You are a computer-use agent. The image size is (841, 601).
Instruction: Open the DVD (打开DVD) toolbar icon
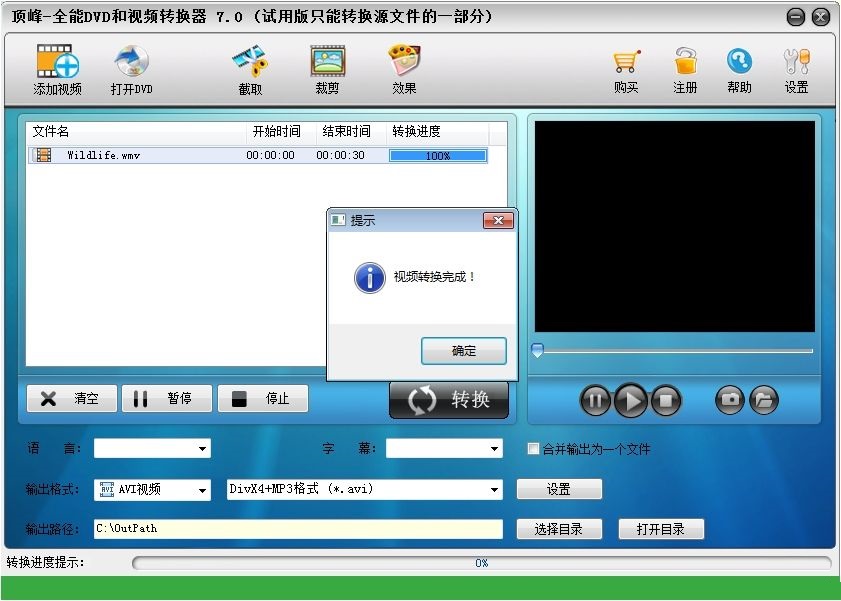point(131,63)
